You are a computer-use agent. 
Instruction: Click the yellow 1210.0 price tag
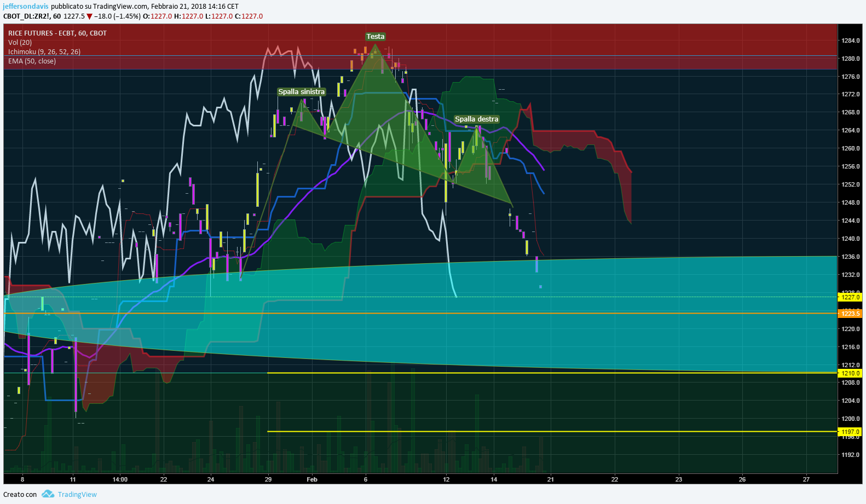coord(850,373)
